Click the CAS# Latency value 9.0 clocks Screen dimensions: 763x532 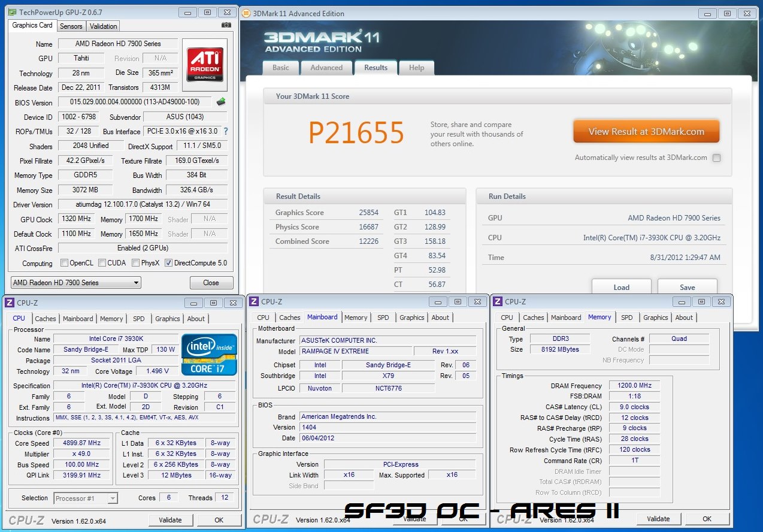click(635, 407)
